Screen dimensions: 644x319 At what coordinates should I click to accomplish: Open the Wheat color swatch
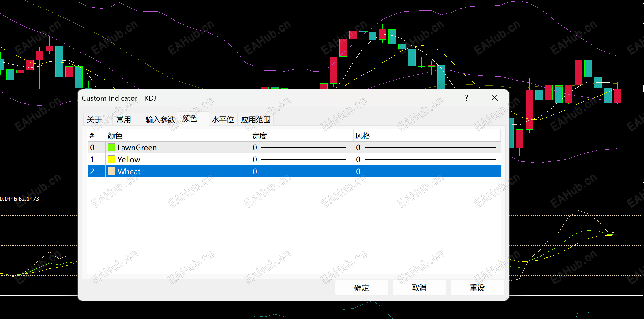pyautogui.click(x=111, y=171)
